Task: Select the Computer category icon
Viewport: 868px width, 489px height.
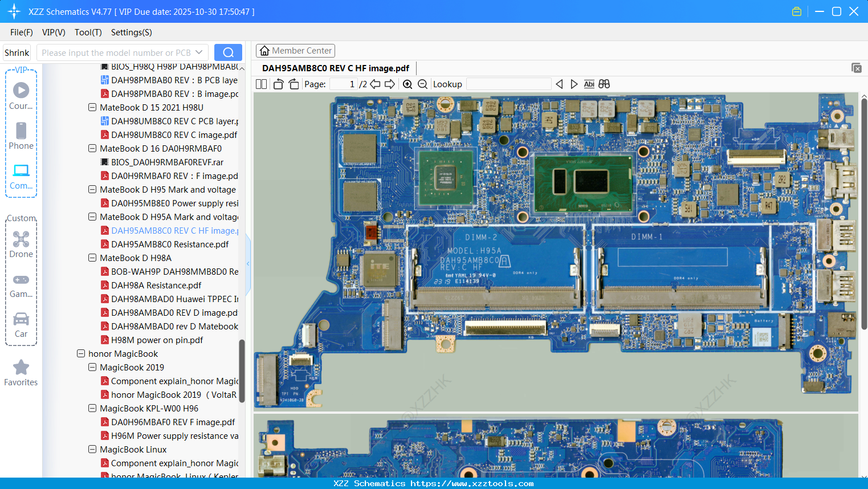Action: pyautogui.click(x=21, y=176)
